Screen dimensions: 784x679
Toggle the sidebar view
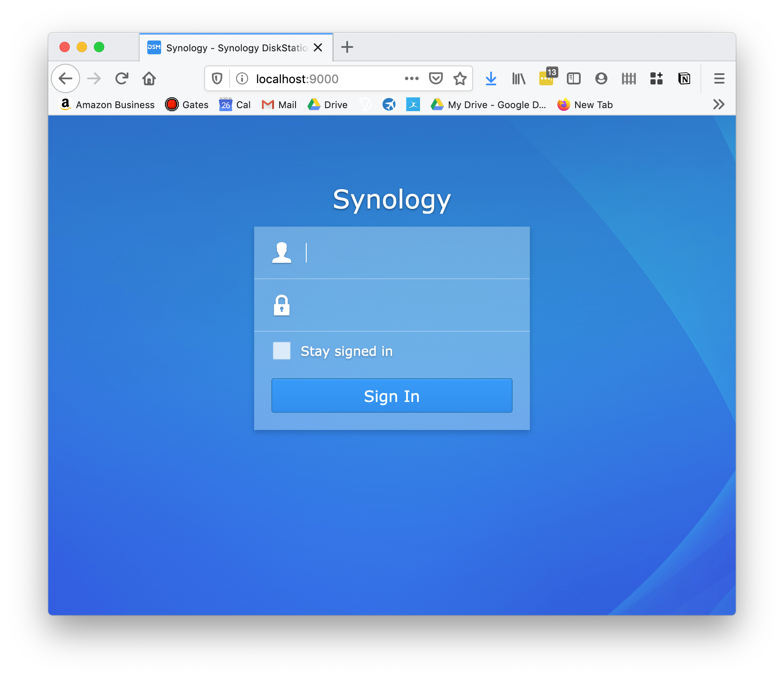point(574,78)
